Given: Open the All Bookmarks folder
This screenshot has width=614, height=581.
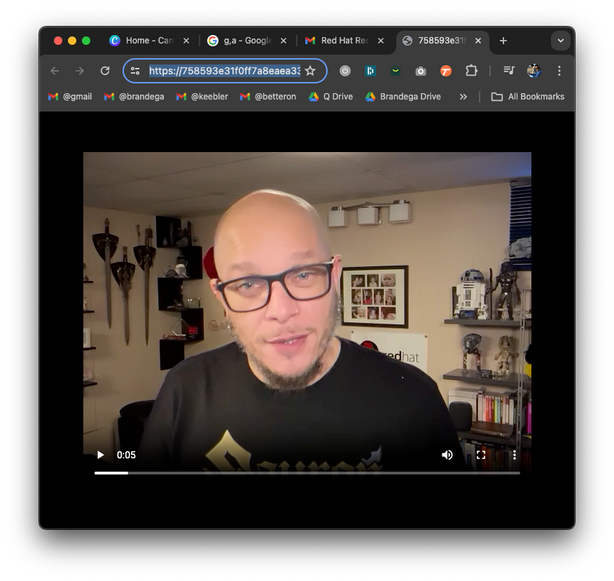Looking at the screenshot, I should (x=527, y=97).
